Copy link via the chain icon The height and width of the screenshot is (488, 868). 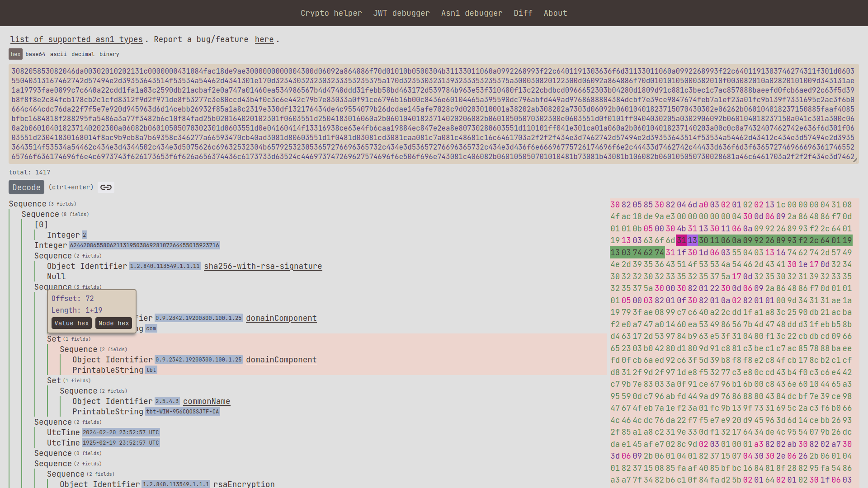(106, 187)
